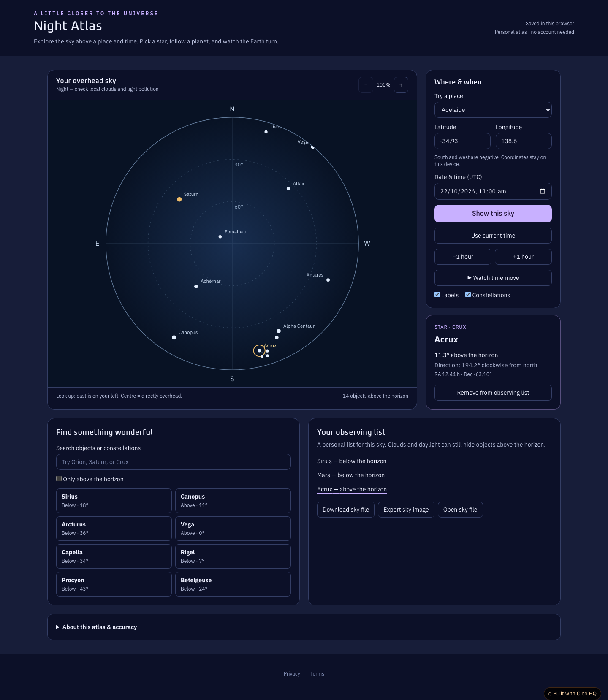Select the Achernar star dot
Screen dimensions: 608x700
196,286
